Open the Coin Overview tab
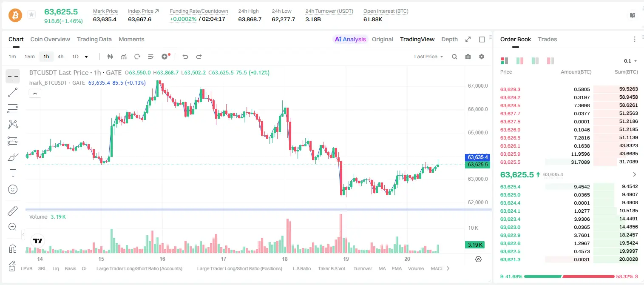This screenshot has height=285, width=644. (x=50, y=39)
